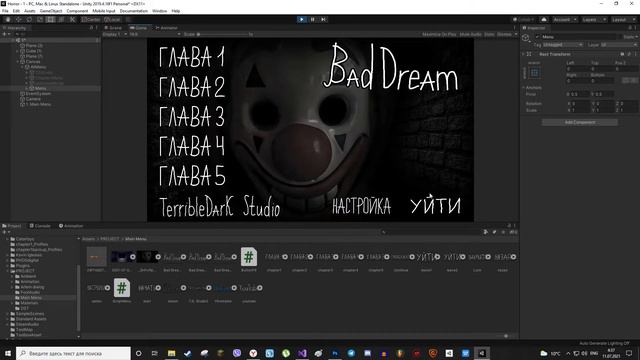Open the anchor presets stretch box
The image size is (640, 360).
pos(535,73)
